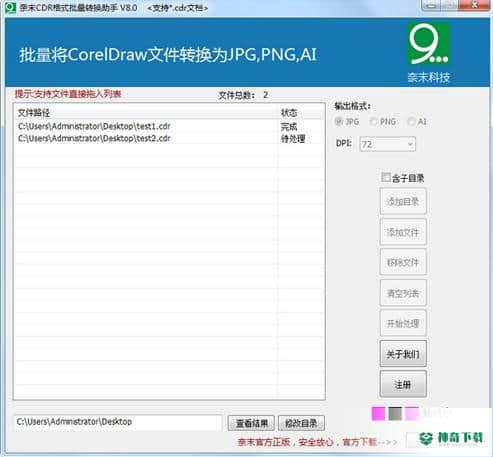
Task: Click the 奈末科技 company name text
Action: click(x=429, y=77)
